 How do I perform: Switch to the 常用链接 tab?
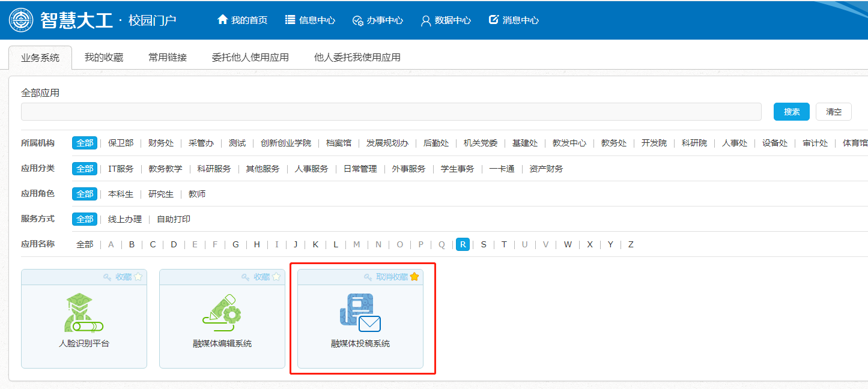(x=168, y=58)
